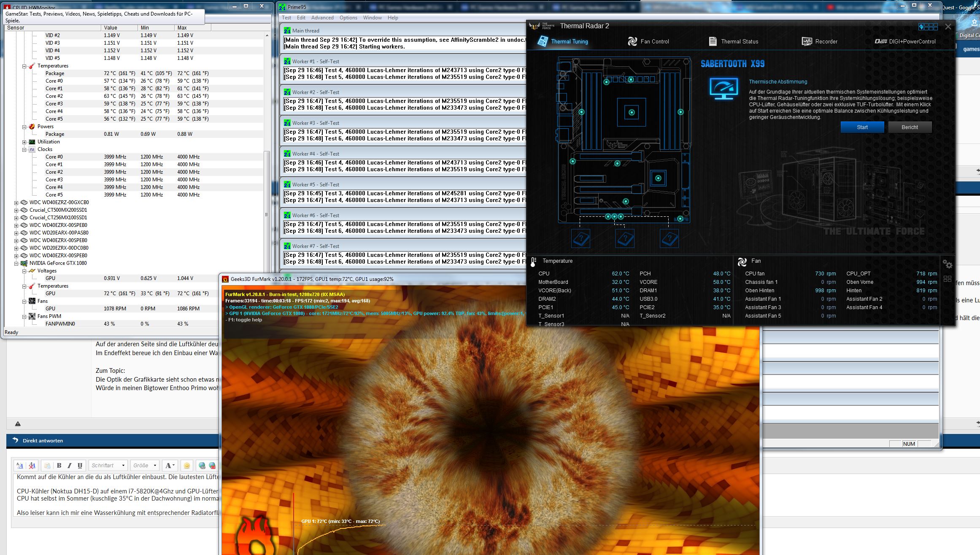Click the remove formatting icon
980x555 pixels.
32,466
